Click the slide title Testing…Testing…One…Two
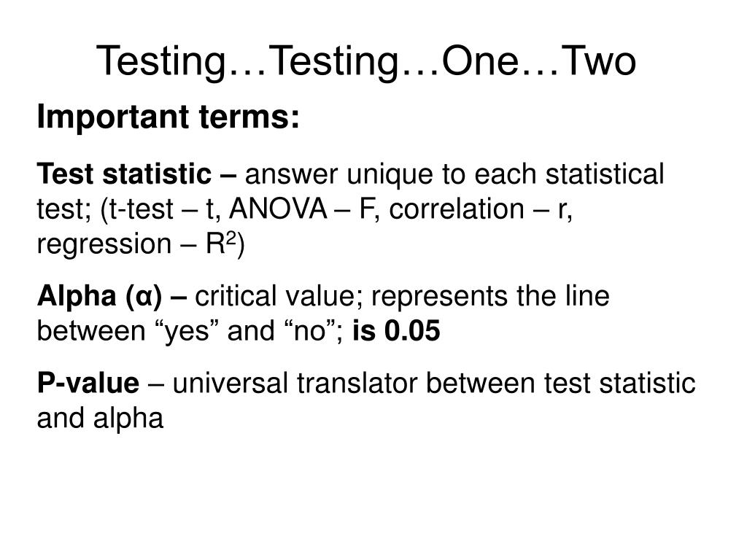The image size is (747, 560). tap(366, 61)
